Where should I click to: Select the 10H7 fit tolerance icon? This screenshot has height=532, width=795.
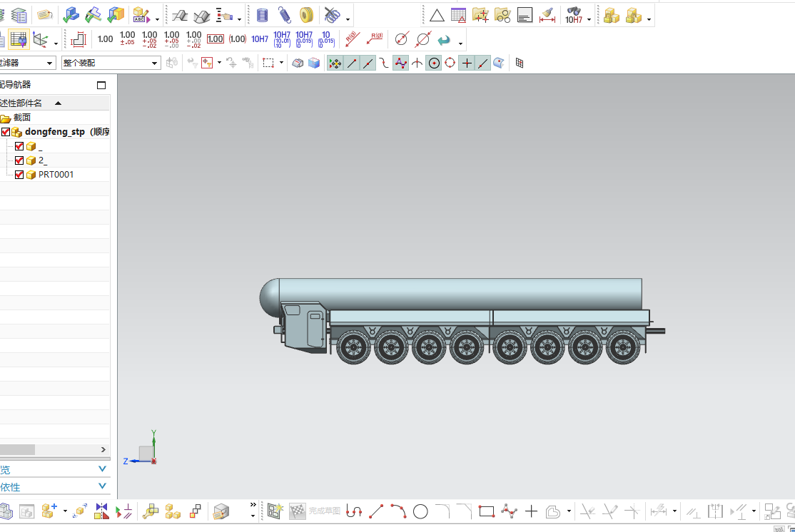(260, 39)
